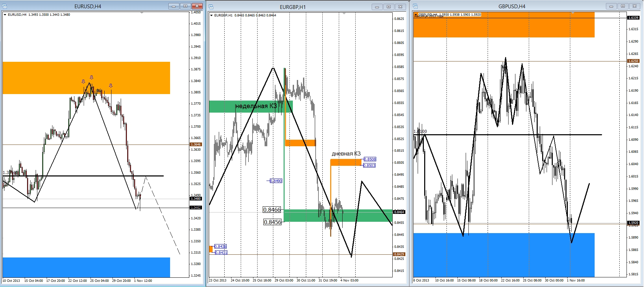The image size is (644, 287).
Task: Select the 'недельная КЗ' label on EURGBP
Action: [x=256, y=106]
